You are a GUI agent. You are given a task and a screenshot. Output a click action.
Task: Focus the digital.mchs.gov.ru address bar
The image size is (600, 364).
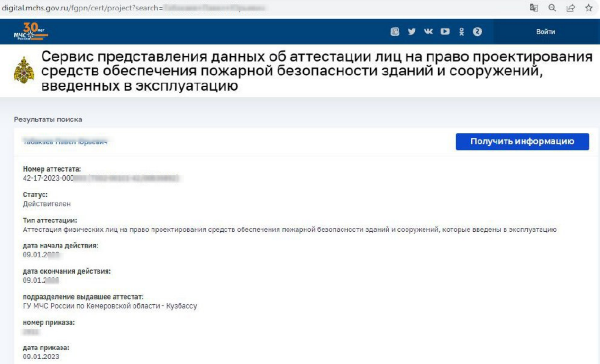(x=260, y=8)
